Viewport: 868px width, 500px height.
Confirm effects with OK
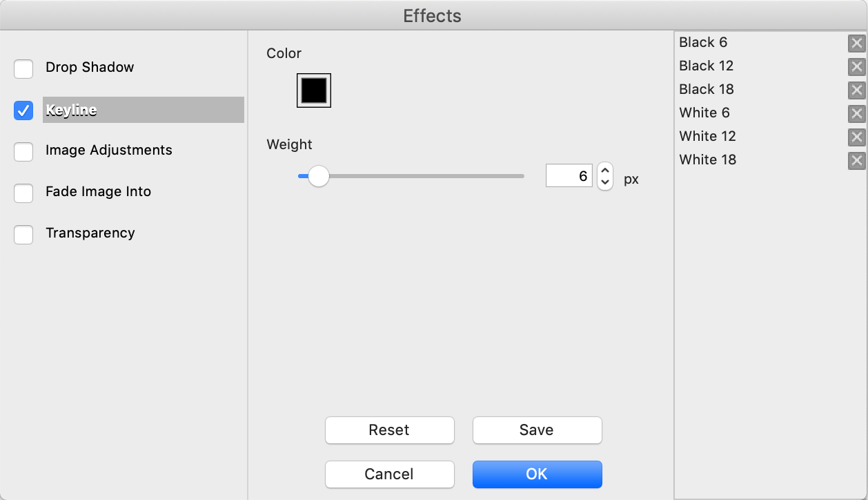[x=537, y=474]
